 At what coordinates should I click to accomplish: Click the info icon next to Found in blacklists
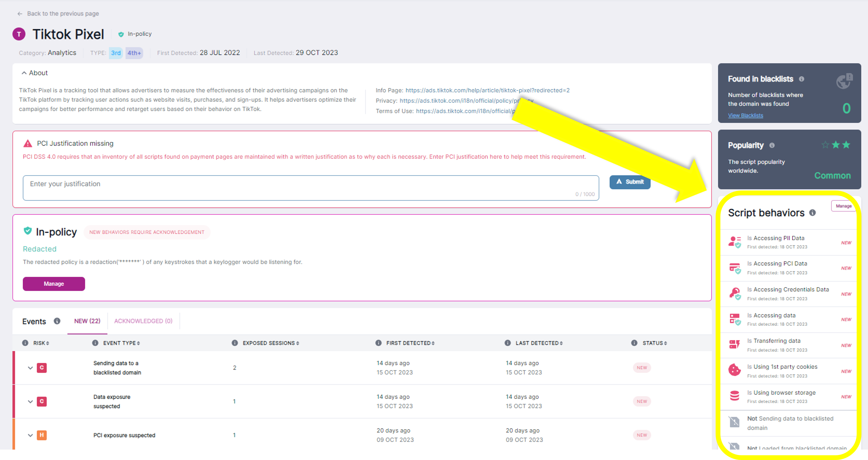(x=802, y=79)
